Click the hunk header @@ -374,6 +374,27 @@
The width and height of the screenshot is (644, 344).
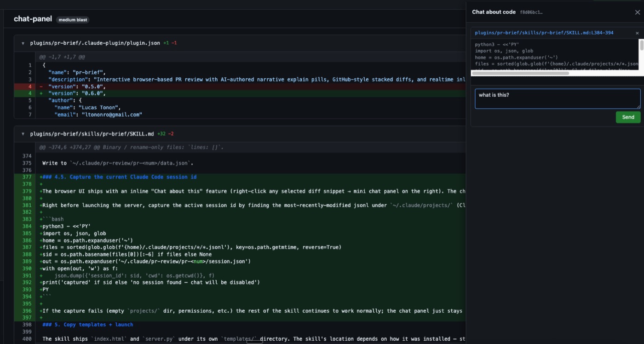point(131,147)
